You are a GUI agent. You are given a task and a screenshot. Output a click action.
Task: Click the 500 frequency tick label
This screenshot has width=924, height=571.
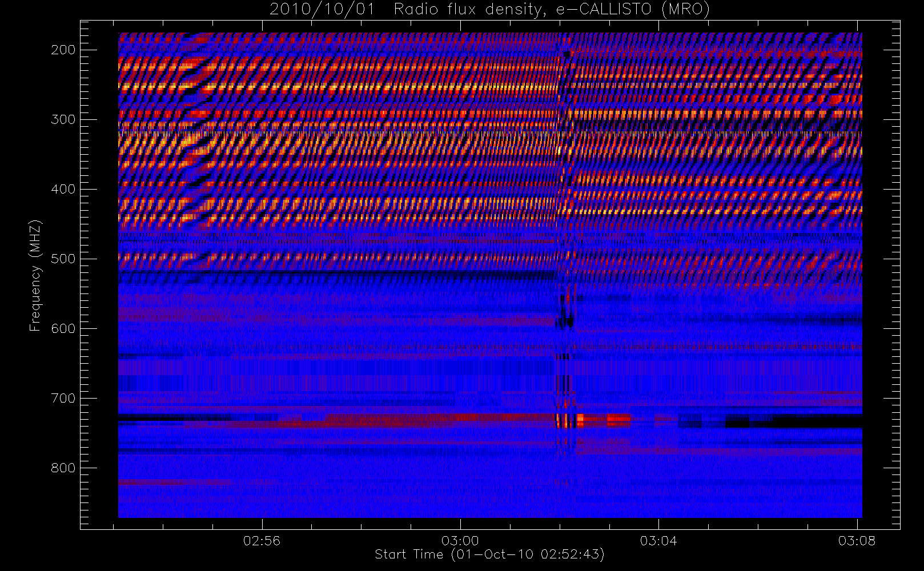click(x=63, y=259)
